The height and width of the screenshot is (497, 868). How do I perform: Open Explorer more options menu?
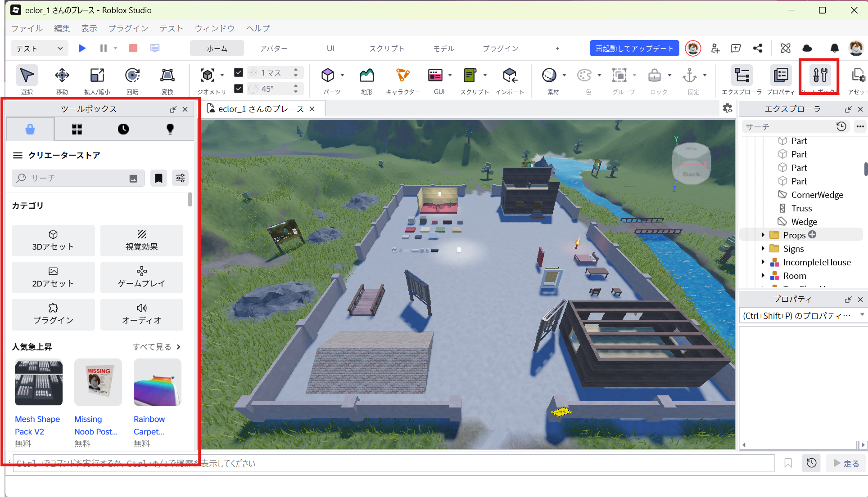click(860, 126)
